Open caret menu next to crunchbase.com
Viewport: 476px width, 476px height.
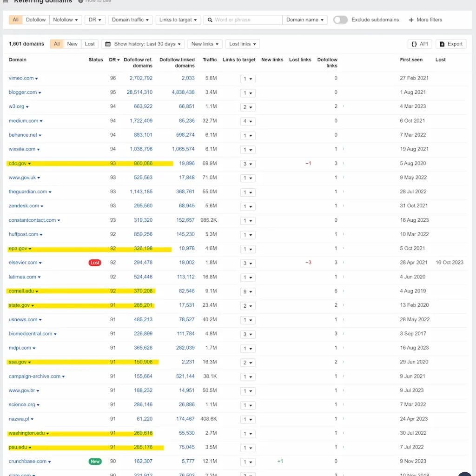(x=49, y=462)
